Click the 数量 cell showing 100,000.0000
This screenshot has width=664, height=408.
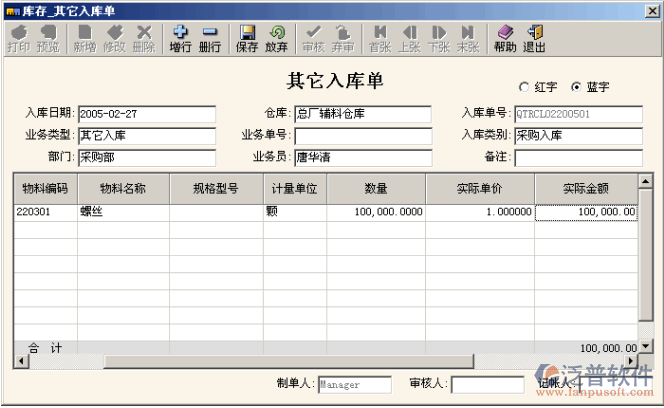(376, 212)
